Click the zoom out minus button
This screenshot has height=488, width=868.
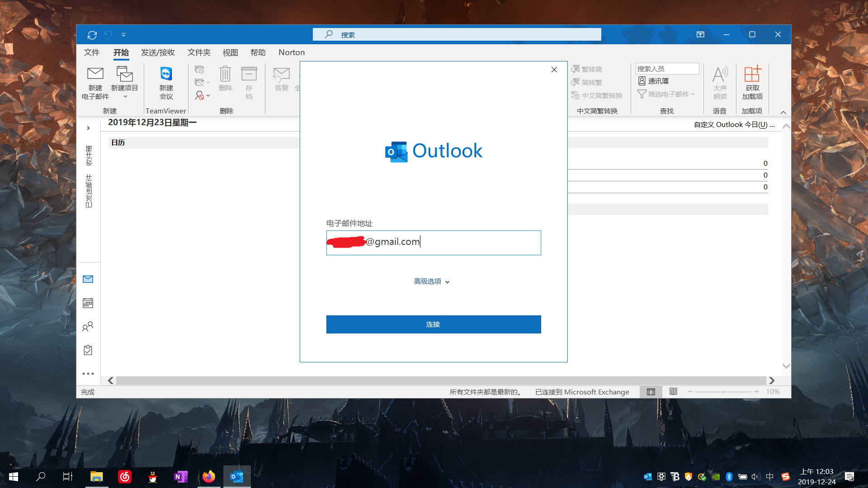[x=690, y=392]
